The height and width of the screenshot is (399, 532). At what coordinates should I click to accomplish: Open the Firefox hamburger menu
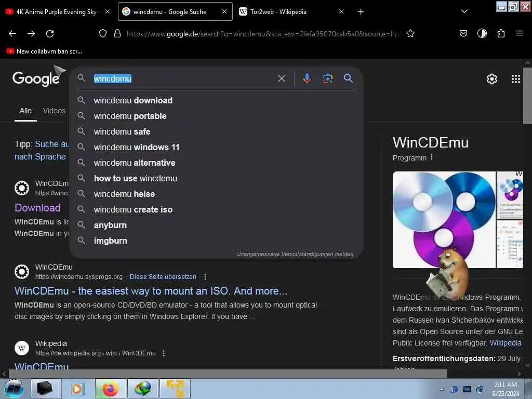pos(520,33)
